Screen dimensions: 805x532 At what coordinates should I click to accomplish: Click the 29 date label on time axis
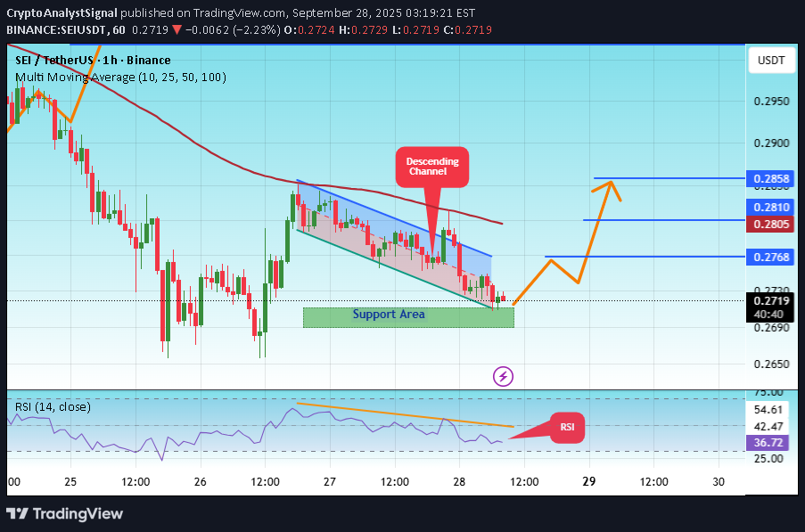(x=589, y=481)
